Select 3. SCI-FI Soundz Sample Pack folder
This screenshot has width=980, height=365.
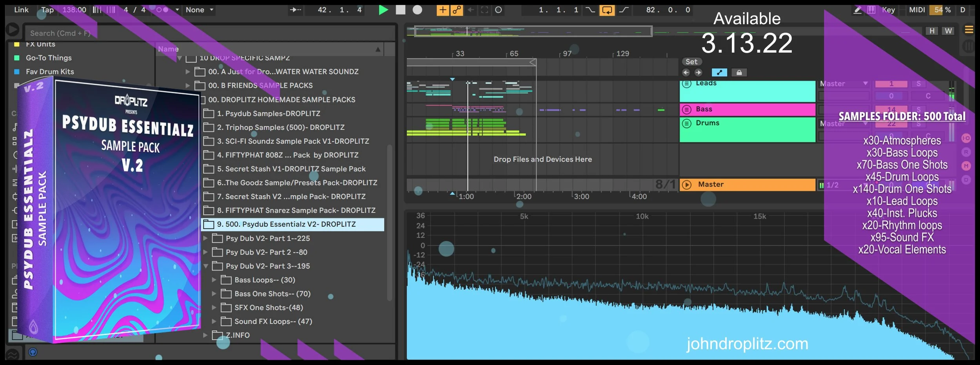coord(293,141)
